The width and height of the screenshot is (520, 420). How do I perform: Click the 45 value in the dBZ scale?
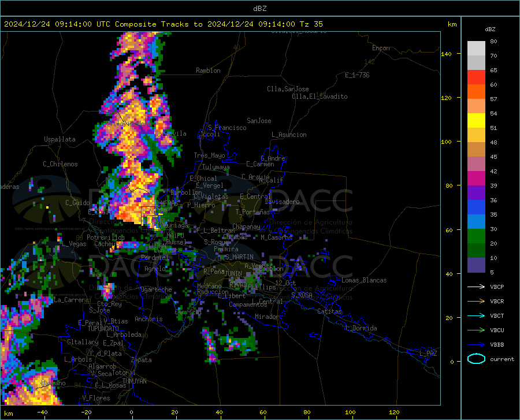pyautogui.click(x=493, y=157)
